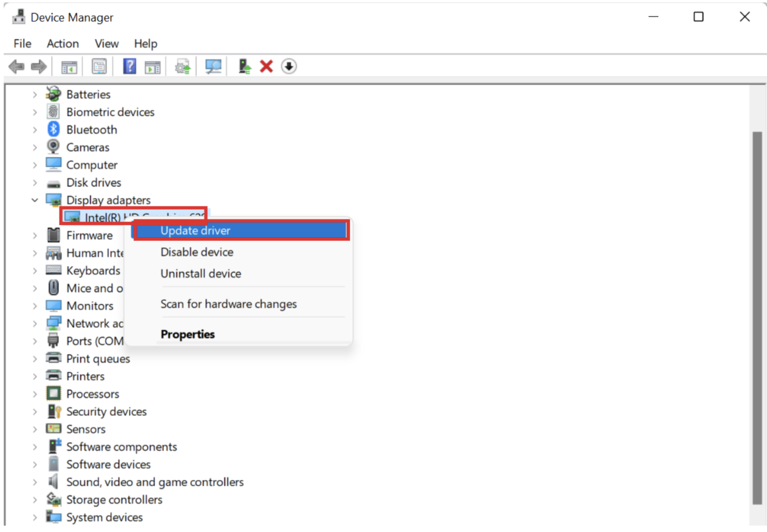Click Properties in the context menu

188,334
